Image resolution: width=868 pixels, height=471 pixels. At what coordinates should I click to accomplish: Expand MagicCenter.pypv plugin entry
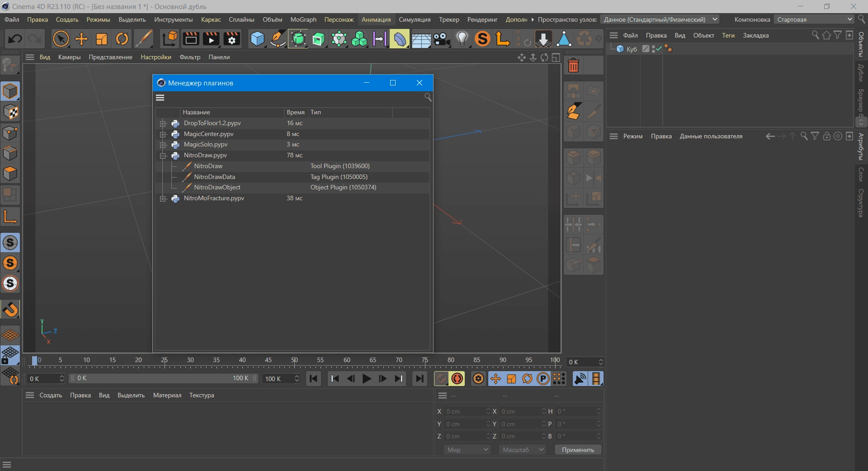163,134
